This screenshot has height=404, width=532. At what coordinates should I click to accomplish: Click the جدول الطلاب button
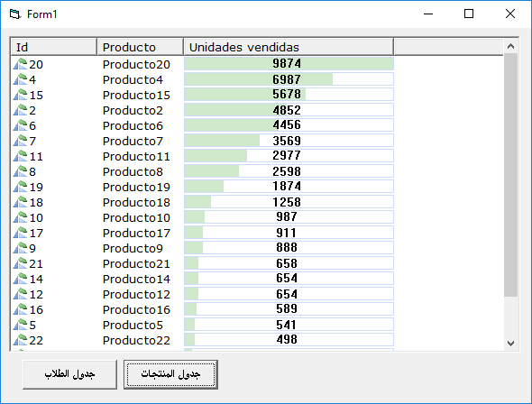pos(70,374)
